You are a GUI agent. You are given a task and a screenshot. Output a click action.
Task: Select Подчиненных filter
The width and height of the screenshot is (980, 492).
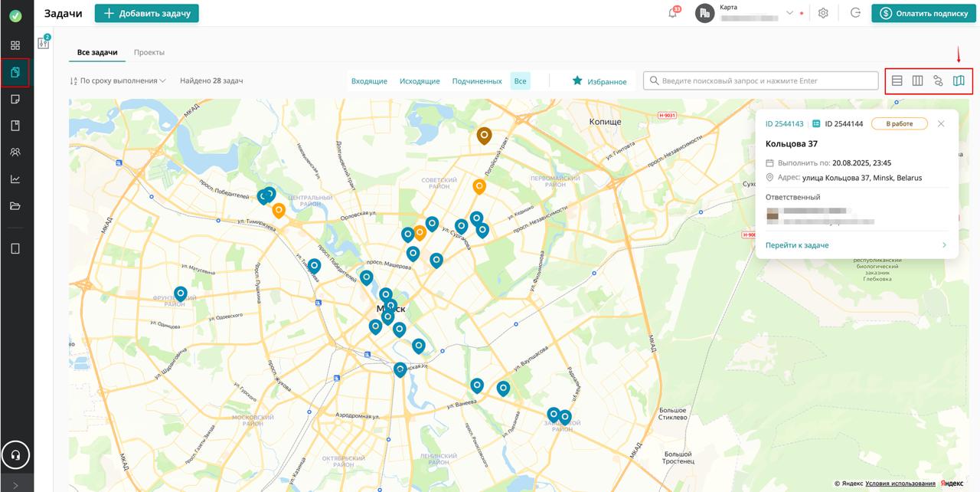click(x=477, y=81)
